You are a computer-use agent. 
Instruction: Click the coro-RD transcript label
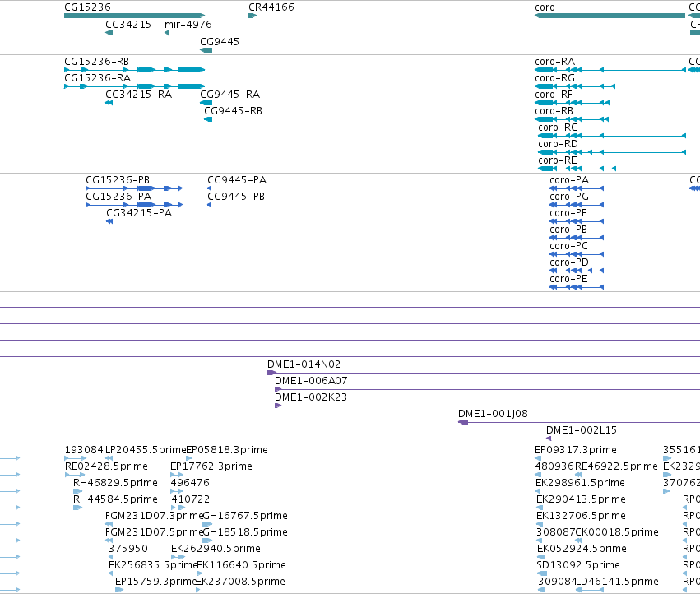[558, 144]
